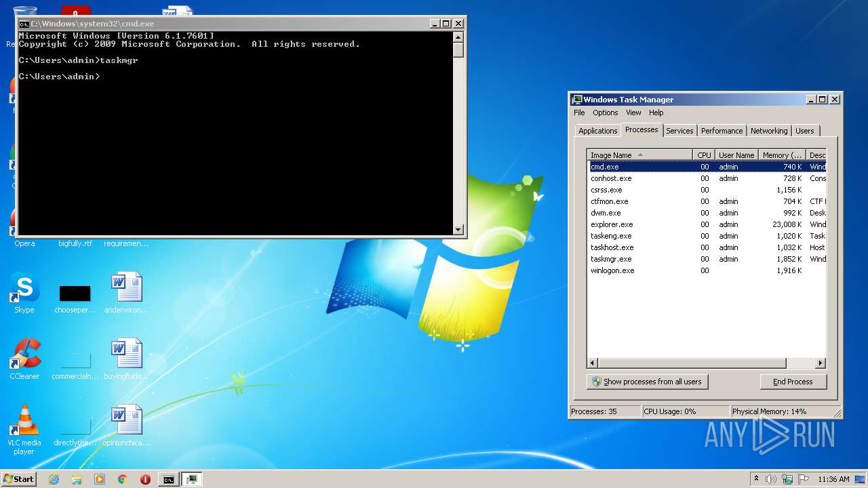Switch to Task Manager taskbar button

click(193, 479)
